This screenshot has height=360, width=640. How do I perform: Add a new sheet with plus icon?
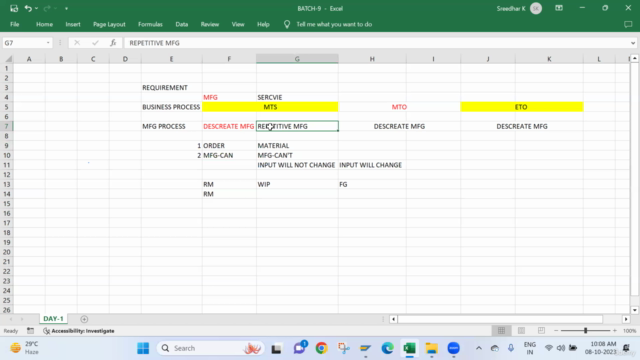click(x=84, y=319)
